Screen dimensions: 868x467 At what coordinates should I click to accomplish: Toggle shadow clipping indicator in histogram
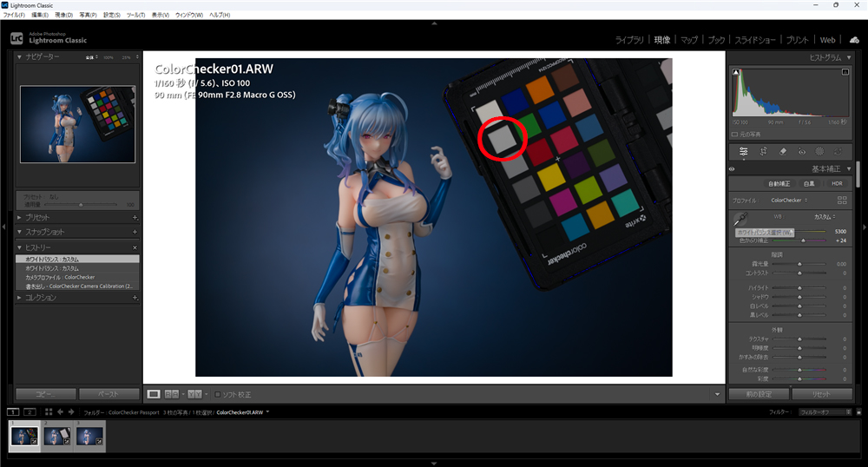[x=736, y=72]
